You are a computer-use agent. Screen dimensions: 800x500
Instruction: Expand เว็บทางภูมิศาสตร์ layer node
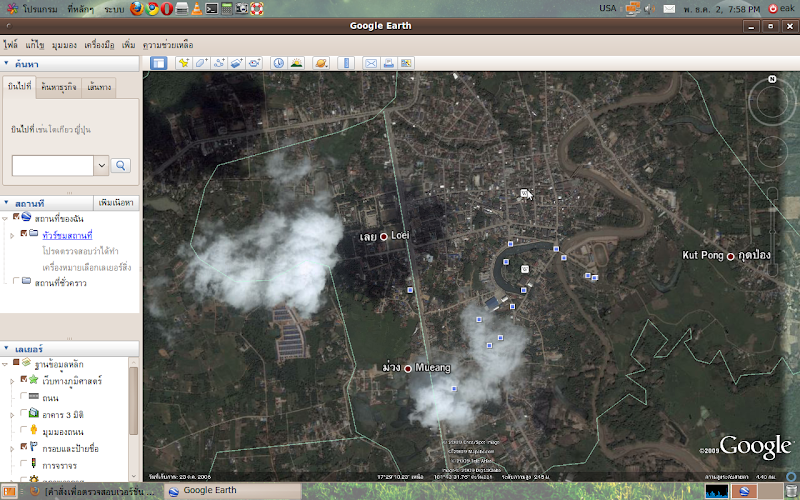[x=12, y=381]
